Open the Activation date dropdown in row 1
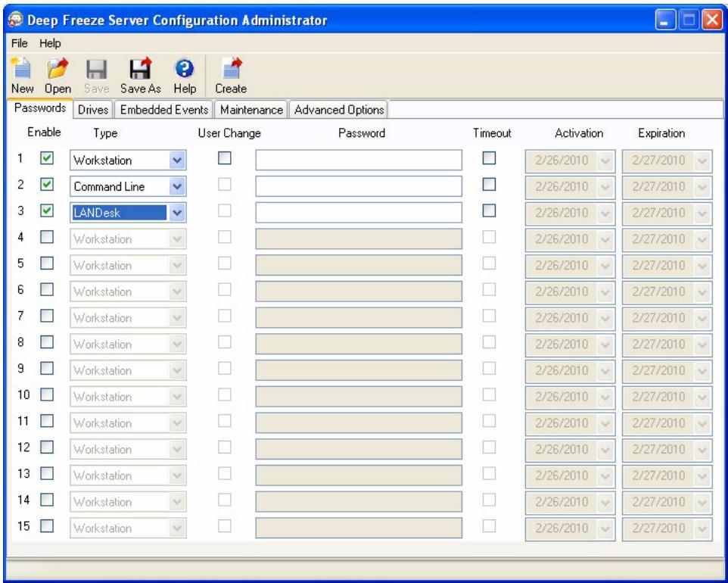This screenshot has width=728, height=583. point(605,161)
